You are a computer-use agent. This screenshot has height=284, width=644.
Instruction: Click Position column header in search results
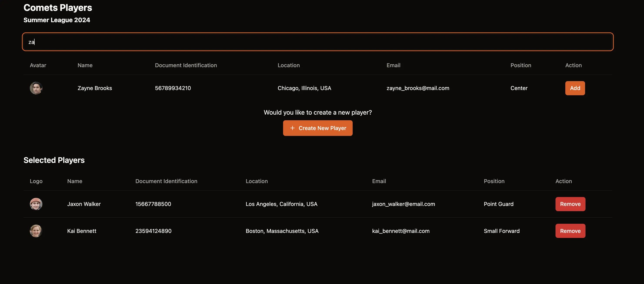click(x=521, y=65)
